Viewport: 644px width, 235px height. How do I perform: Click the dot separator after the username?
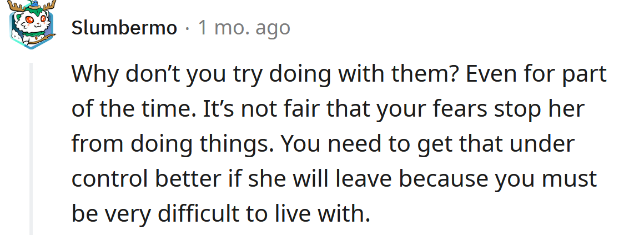(x=188, y=29)
